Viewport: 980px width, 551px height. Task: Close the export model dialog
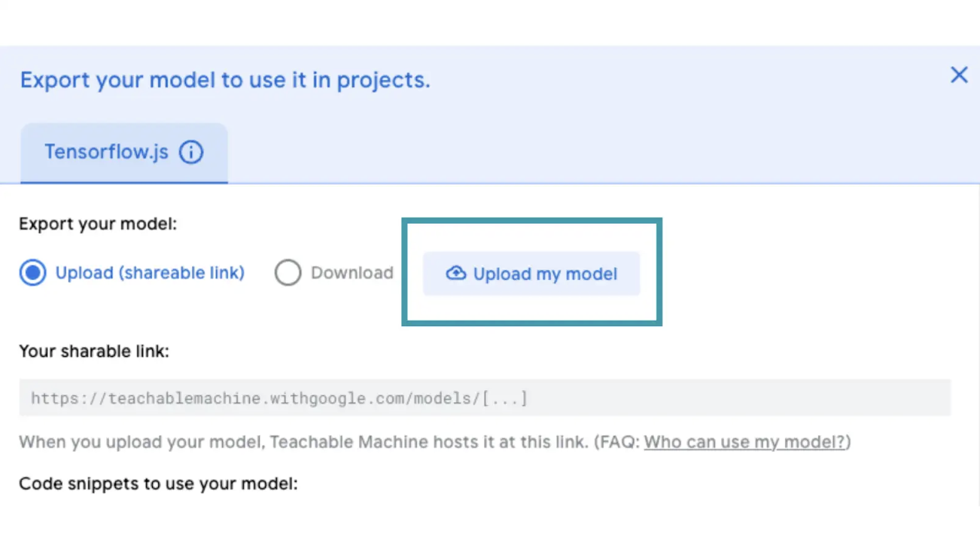coord(958,75)
